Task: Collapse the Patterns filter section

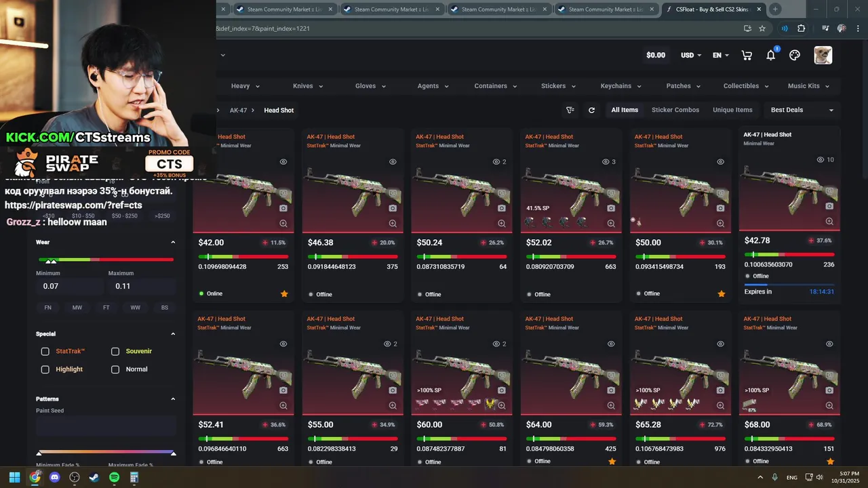Action: tap(173, 399)
